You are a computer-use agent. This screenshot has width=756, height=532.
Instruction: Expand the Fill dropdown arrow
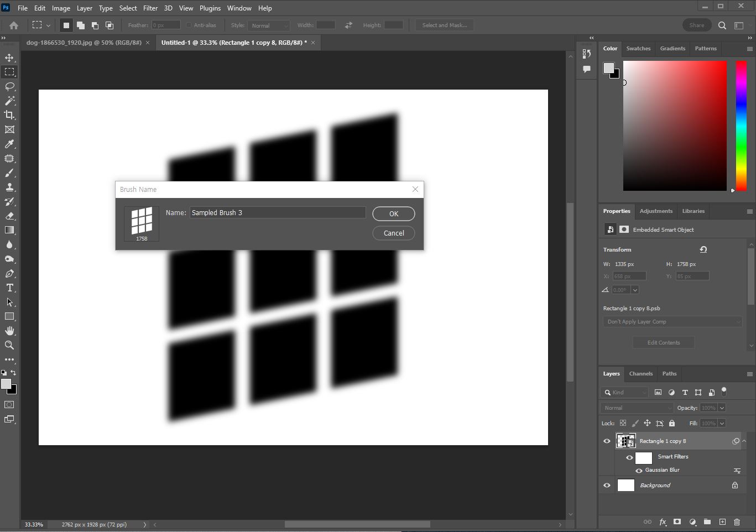[722, 423]
